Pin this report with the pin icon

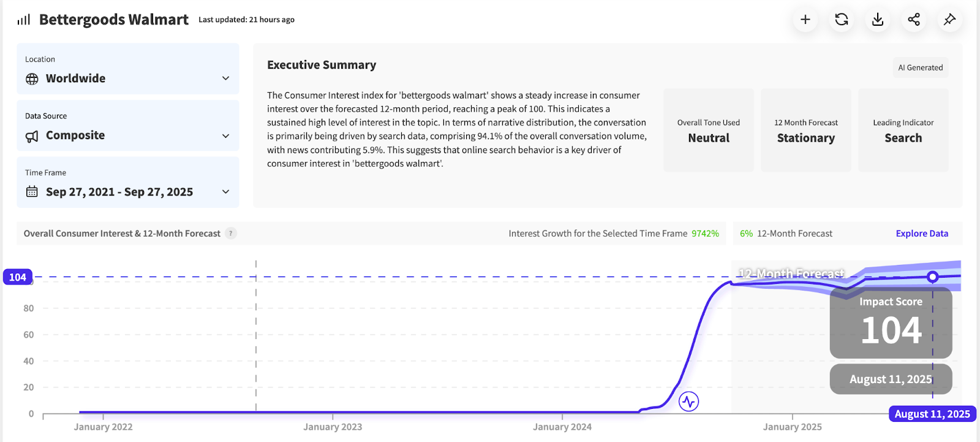(x=950, y=20)
